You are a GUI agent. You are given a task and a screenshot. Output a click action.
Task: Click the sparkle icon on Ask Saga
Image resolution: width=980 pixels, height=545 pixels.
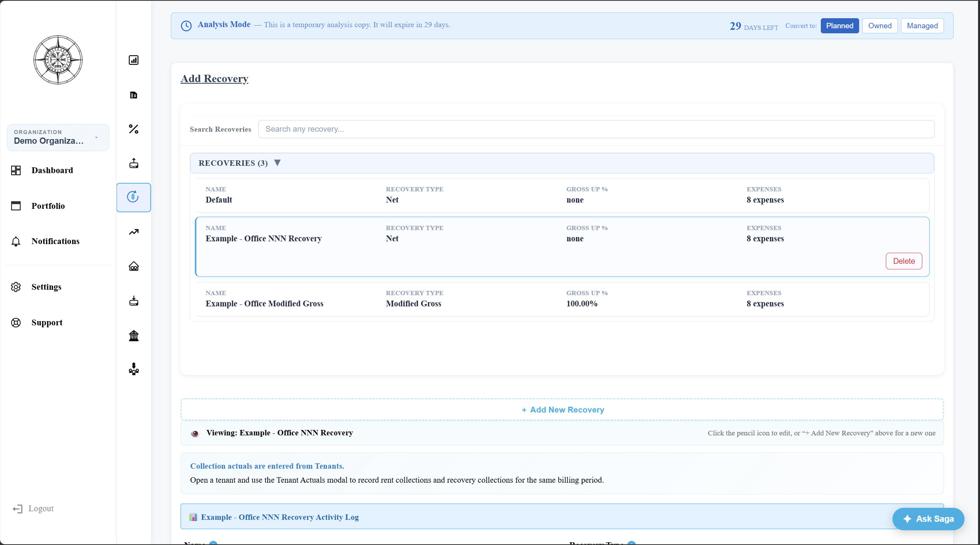click(x=908, y=519)
